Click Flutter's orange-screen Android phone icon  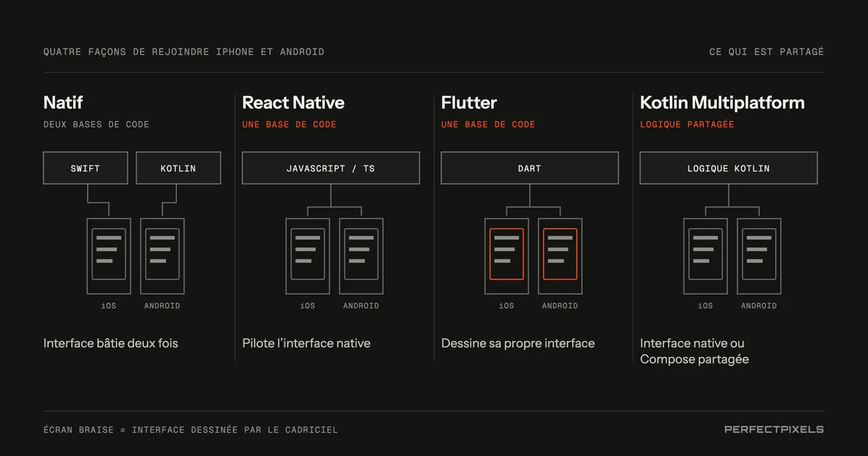tap(560, 256)
